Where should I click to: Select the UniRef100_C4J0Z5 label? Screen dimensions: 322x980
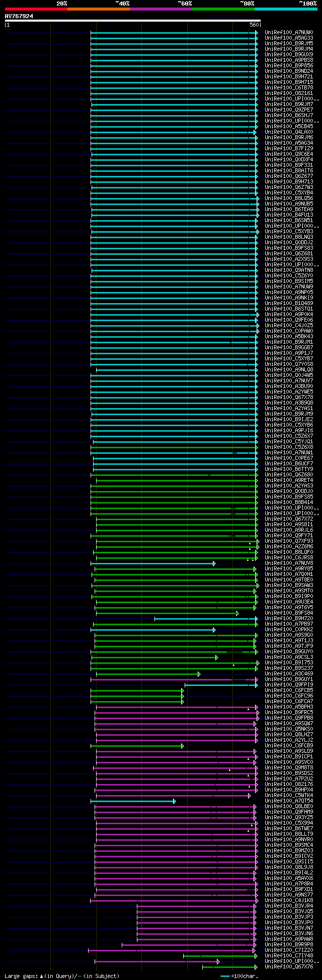coord(289,325)
